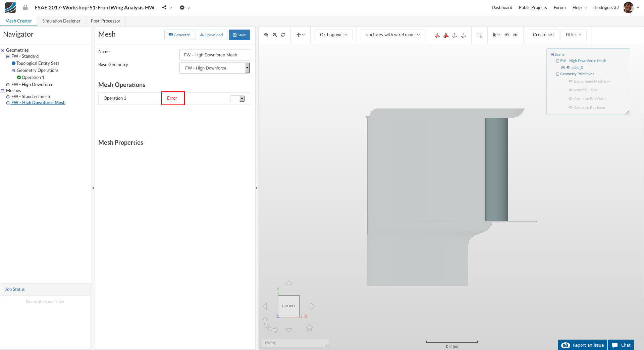
Task: Select vertex pick mode tetrahedron icon
Action: point(463,35)
